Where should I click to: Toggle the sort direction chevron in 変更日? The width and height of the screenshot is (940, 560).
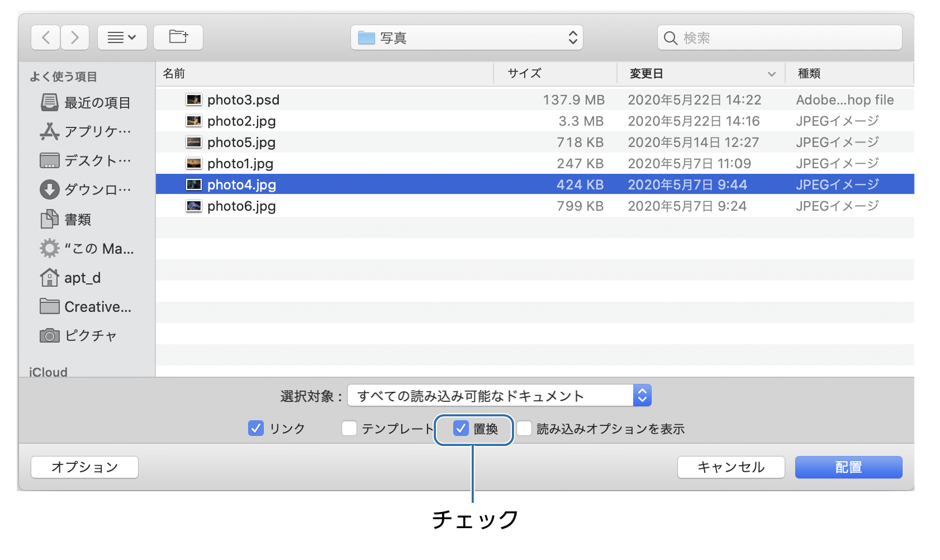[x=772, y=74]
